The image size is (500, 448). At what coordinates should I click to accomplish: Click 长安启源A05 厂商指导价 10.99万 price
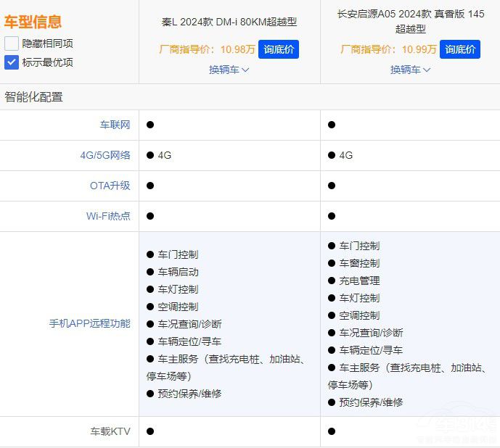pyautogui.click(x=388, y=49)
